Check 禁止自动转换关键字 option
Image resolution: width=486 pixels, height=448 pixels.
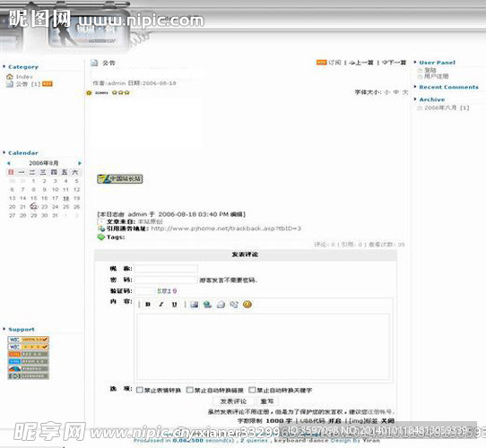252,390
